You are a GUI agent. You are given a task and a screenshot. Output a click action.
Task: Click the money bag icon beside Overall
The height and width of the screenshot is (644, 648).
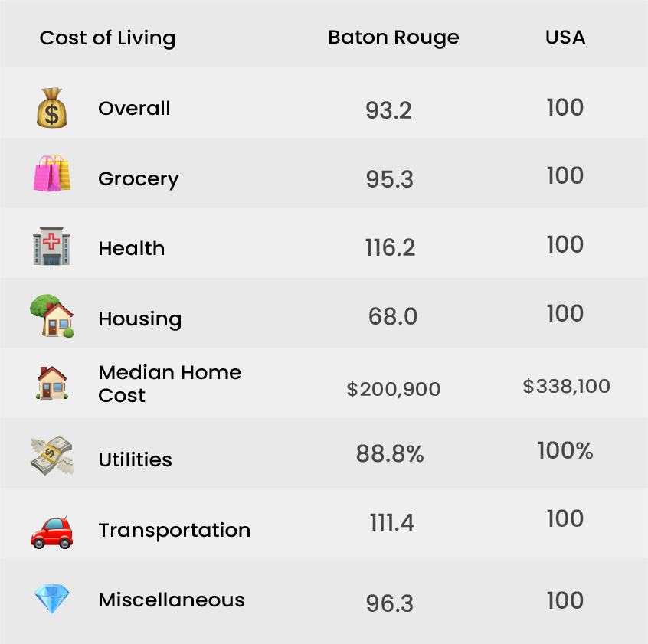[x=51, y=107]
